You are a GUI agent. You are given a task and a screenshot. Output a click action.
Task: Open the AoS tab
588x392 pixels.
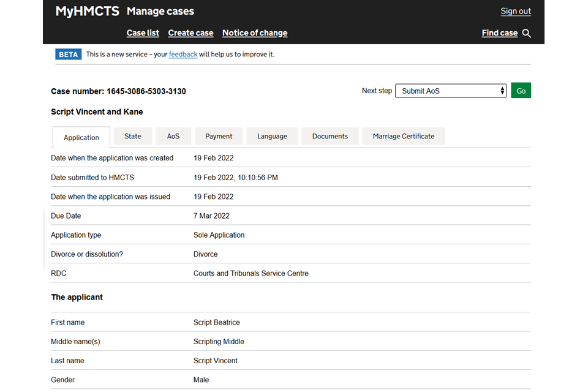173,136
